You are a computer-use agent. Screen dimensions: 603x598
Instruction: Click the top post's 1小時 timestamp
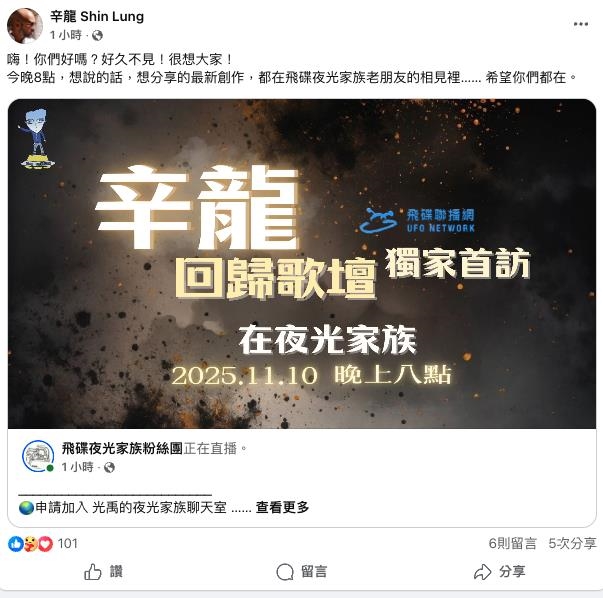point(66,35)
